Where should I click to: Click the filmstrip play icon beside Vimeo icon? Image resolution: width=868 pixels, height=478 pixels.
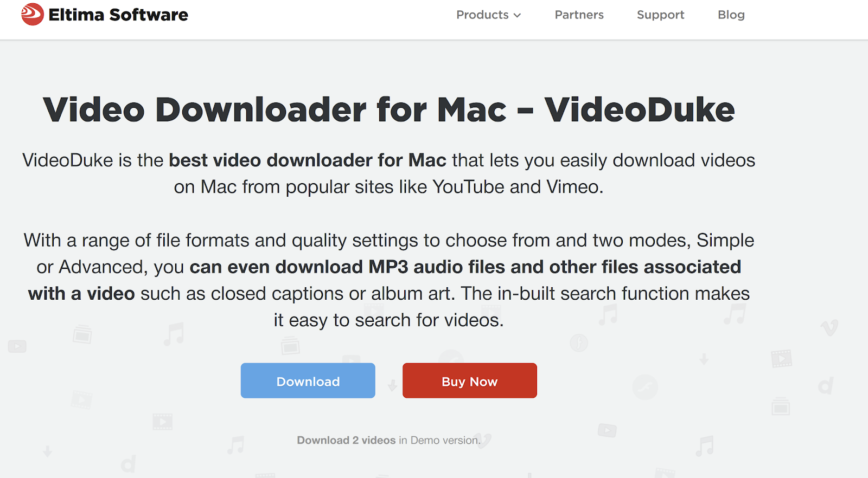tap(782, 358)
